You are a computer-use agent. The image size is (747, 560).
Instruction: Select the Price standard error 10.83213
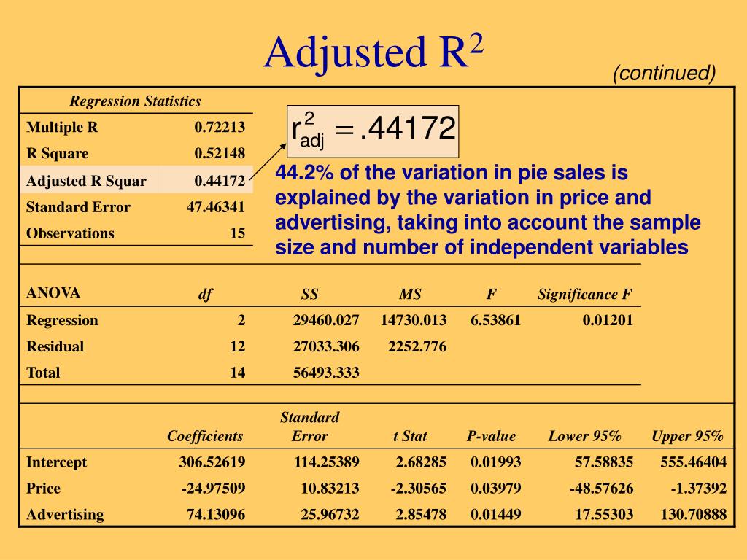(330, 488)
